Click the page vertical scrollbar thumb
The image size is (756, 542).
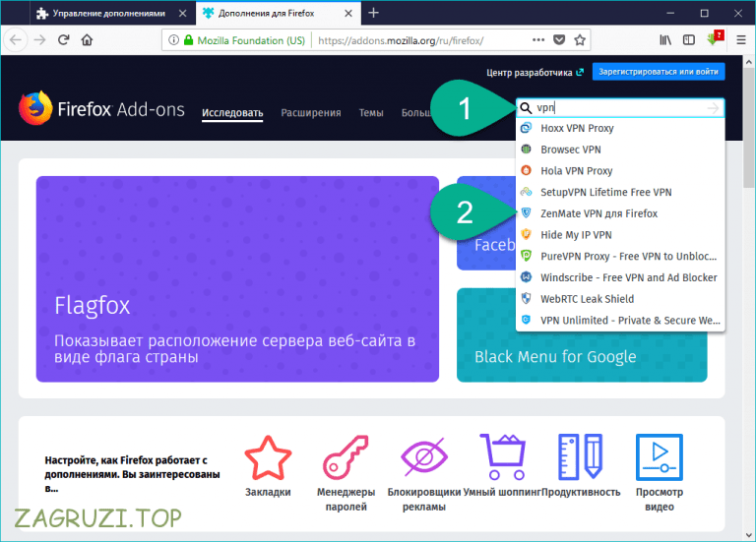748,128
